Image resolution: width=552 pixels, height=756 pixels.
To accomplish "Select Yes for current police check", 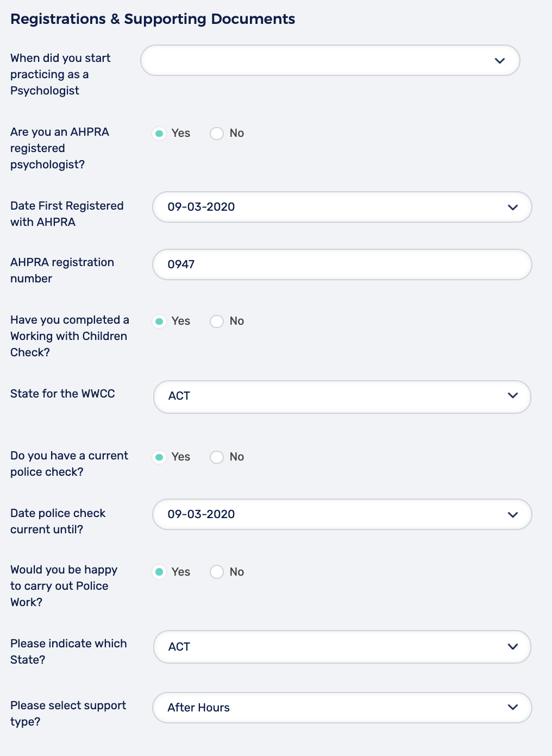I will tap(159, 457).
